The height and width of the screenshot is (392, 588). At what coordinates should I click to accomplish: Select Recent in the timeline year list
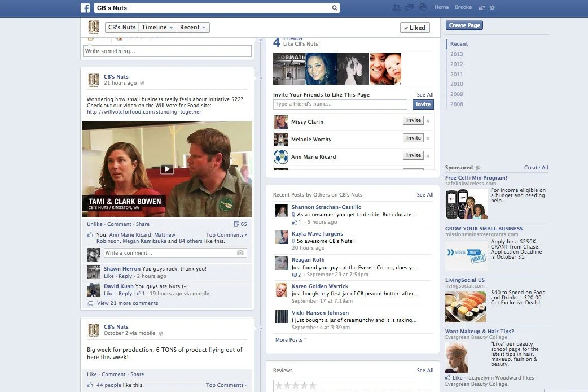(x=459, y=44)
